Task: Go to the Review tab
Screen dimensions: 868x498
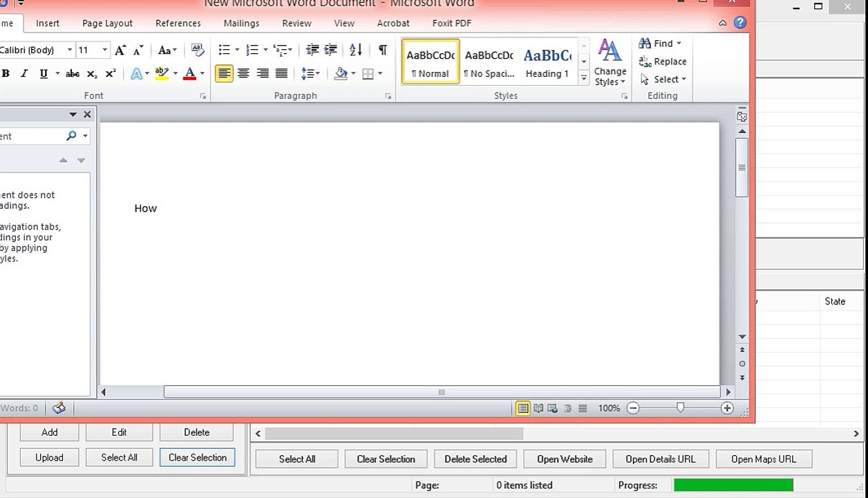Action: tap(296, 23)
